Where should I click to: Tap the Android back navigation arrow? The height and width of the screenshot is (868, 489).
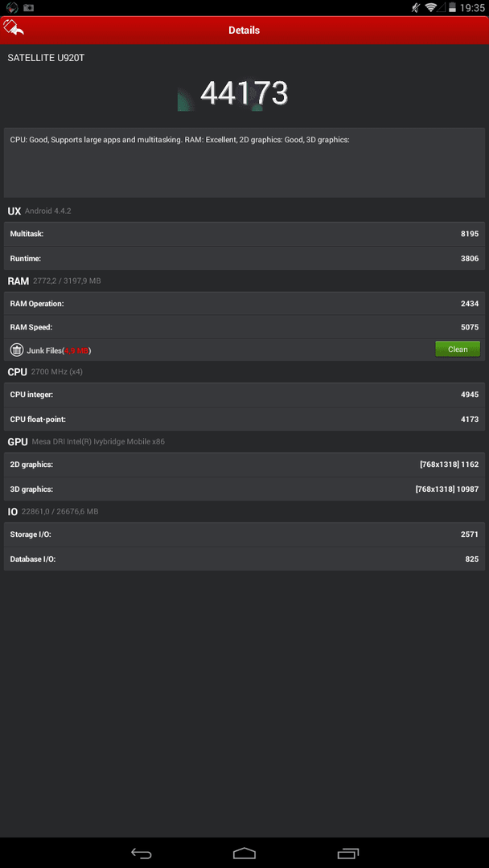coord(142,853)
